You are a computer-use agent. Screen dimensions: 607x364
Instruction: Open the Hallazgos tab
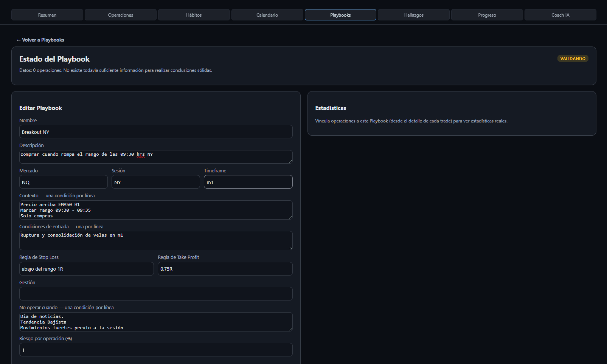click(414, 15)
